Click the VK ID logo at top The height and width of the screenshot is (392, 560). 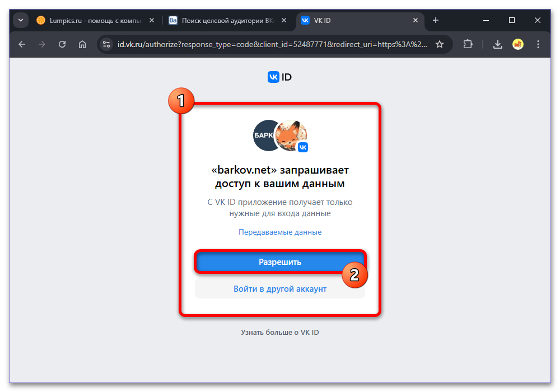click(x=279, y=77)
